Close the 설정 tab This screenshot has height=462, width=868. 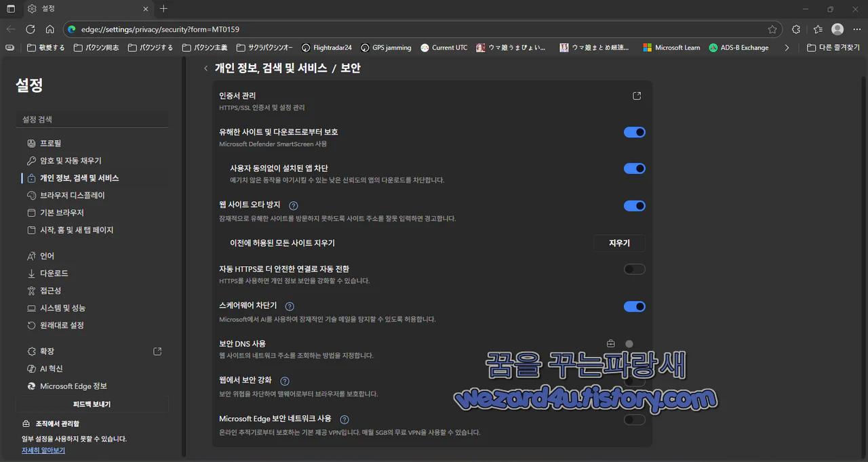pos(144,9)
